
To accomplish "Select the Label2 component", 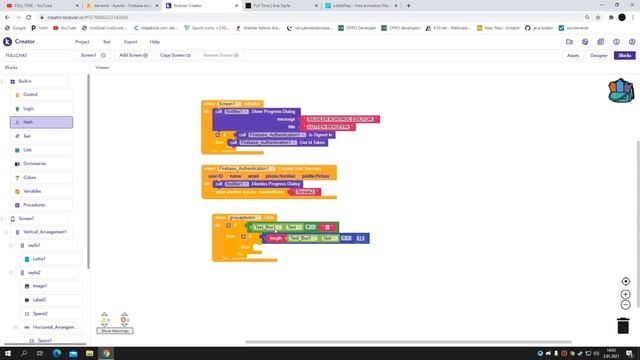I will point(51,300).
